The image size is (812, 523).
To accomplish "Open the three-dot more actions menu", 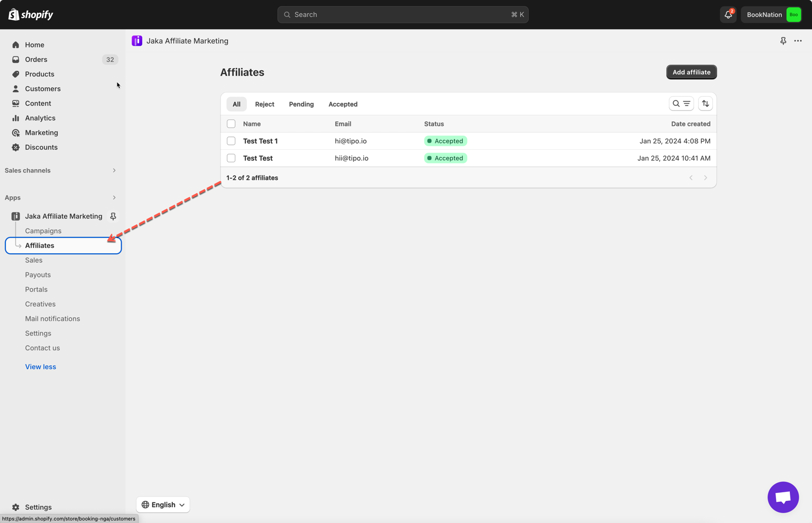I will coord(798,41).
